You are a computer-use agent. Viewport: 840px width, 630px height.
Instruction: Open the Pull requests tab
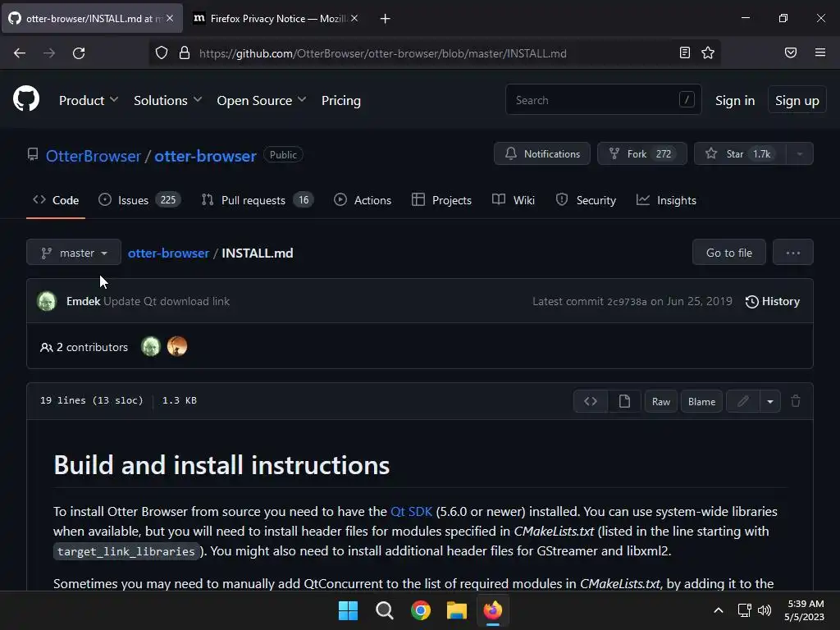[257, 200]
